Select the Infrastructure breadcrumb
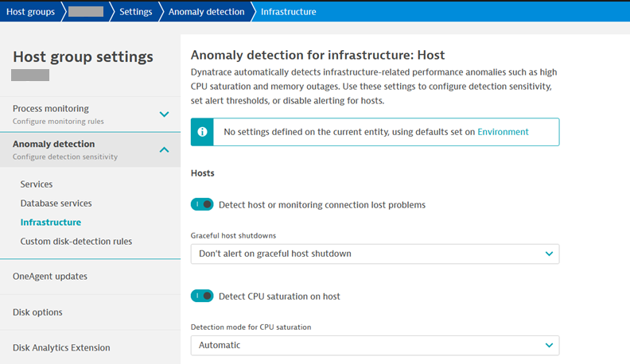This screenshot has height=364, width=630. 289,12
